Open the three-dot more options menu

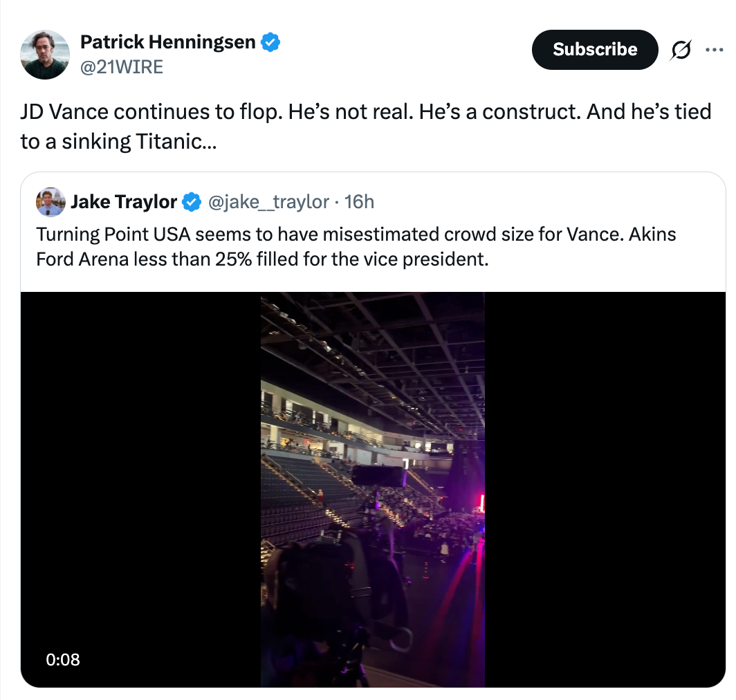tap(713, 50)
